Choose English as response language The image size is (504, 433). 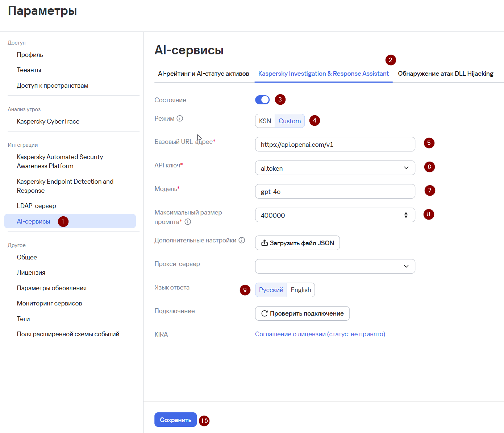(x=301, y=290)
